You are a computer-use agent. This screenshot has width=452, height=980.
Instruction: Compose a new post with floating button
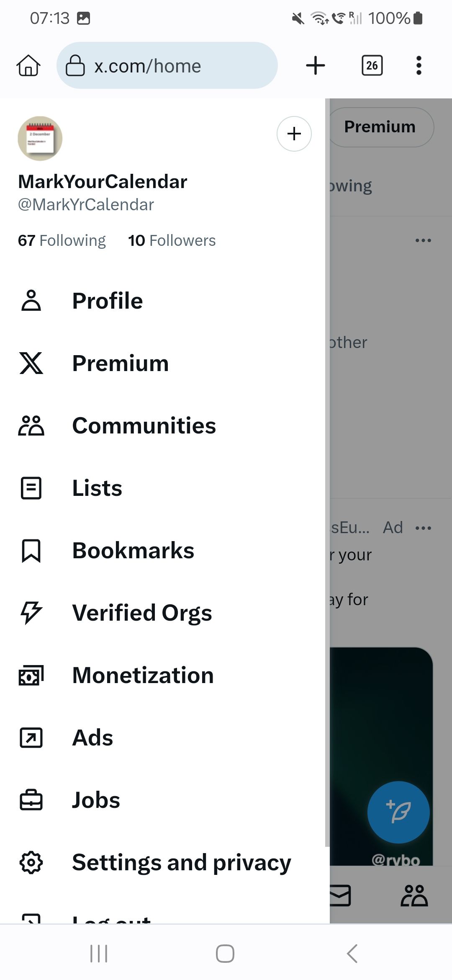[x=398, y=812]
